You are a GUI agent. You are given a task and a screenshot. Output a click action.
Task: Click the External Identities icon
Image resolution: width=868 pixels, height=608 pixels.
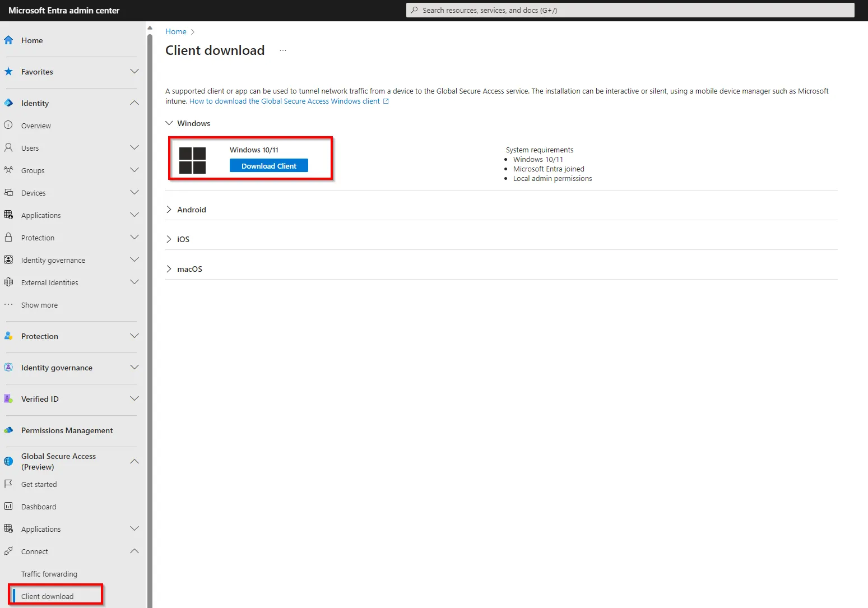[x=8, y=282]
